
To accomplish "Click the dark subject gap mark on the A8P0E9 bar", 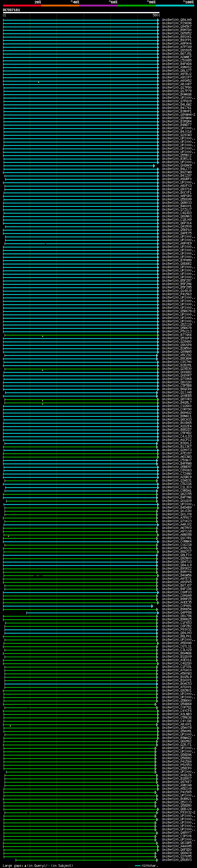I will pos(46,244).
